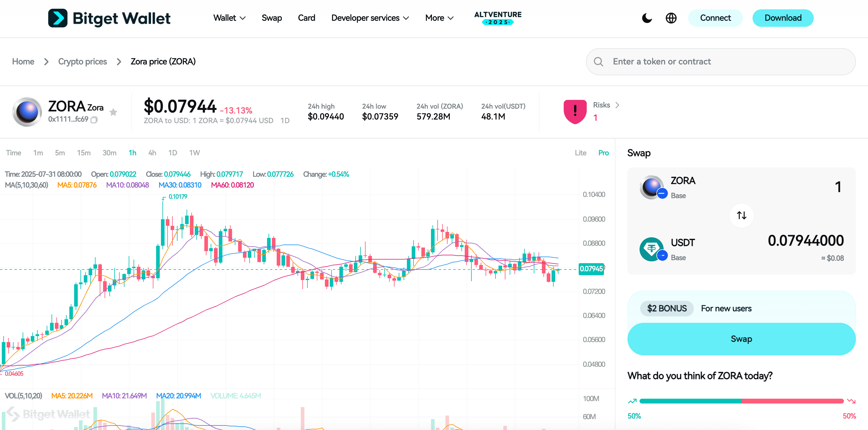This screenshot has width=868, height=430.
Task: Click the Bitget Wallet logo
Action: [109, 18]
